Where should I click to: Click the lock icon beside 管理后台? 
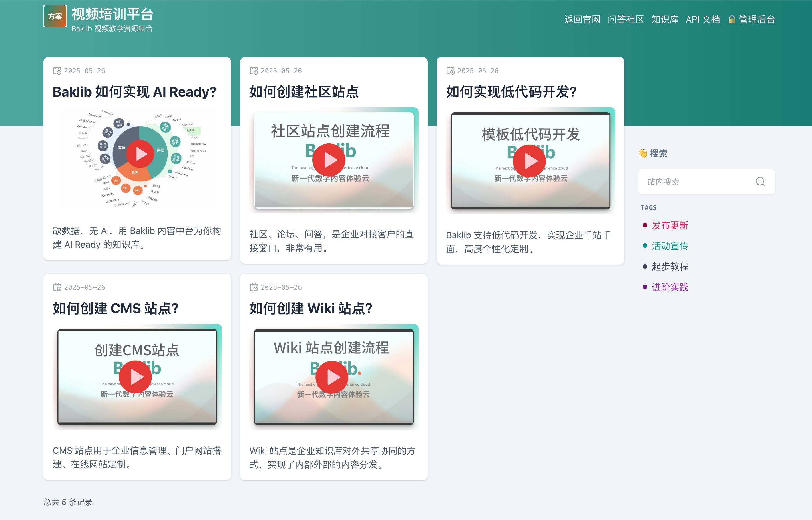[x=731, y=20]
